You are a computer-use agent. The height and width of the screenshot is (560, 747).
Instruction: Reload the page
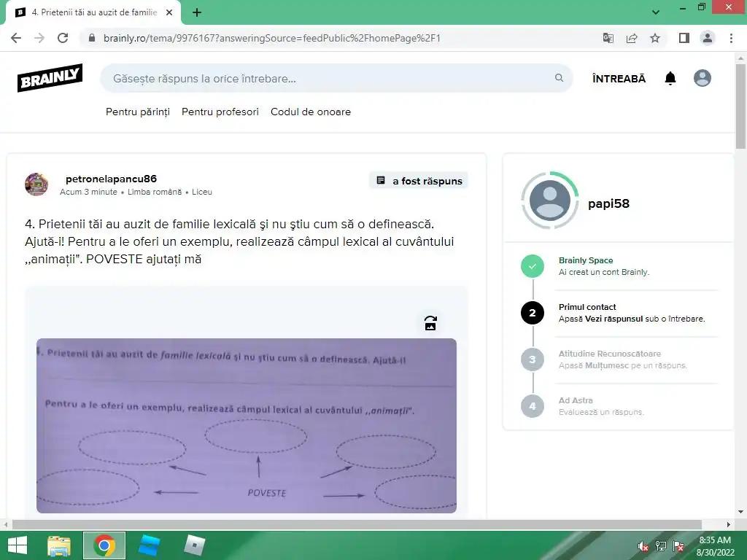coord(63,38)
